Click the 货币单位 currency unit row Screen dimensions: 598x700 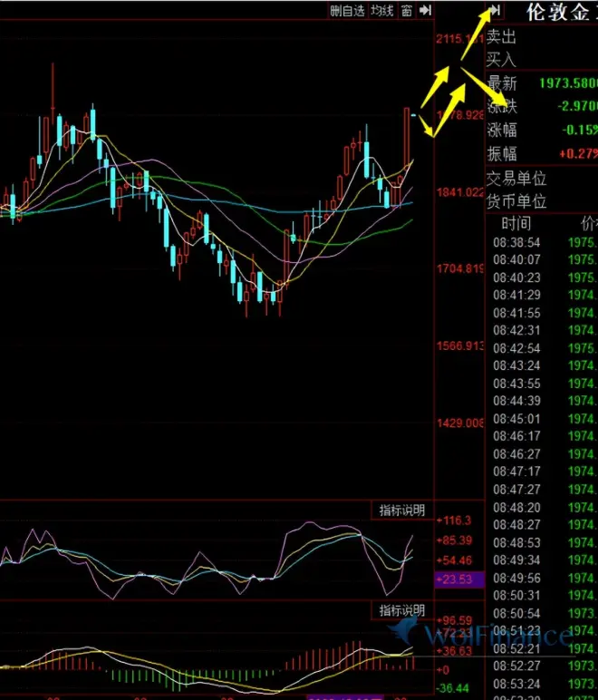(540, 200)
